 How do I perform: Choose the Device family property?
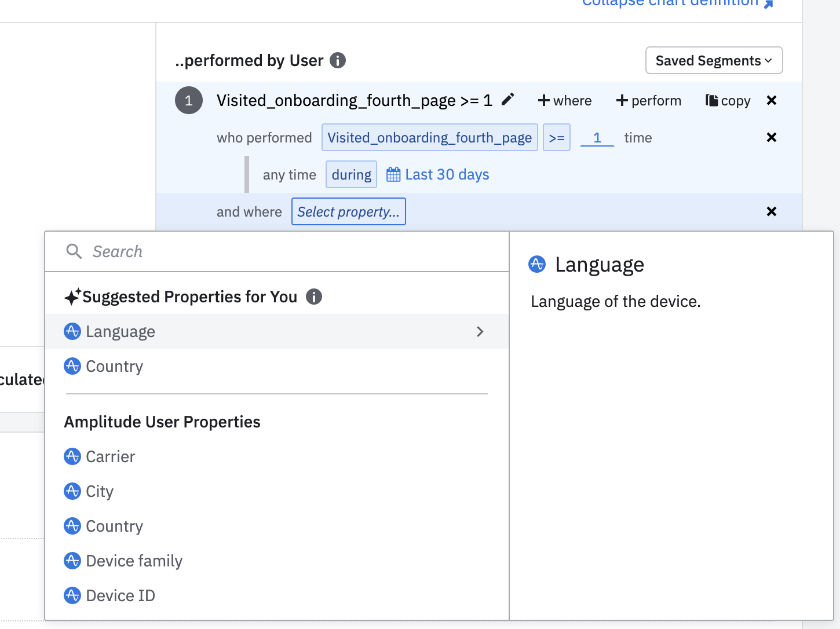pos(277,561)
